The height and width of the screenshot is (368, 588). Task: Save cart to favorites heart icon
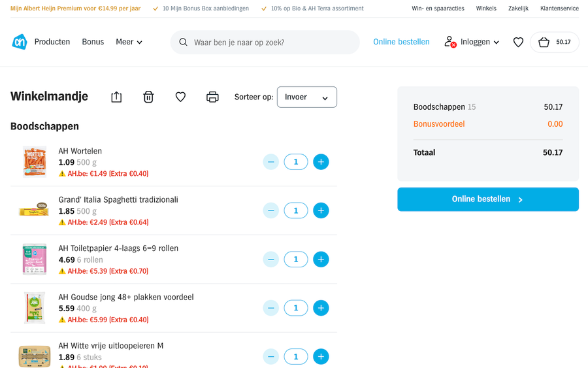(x=180, y=97)
